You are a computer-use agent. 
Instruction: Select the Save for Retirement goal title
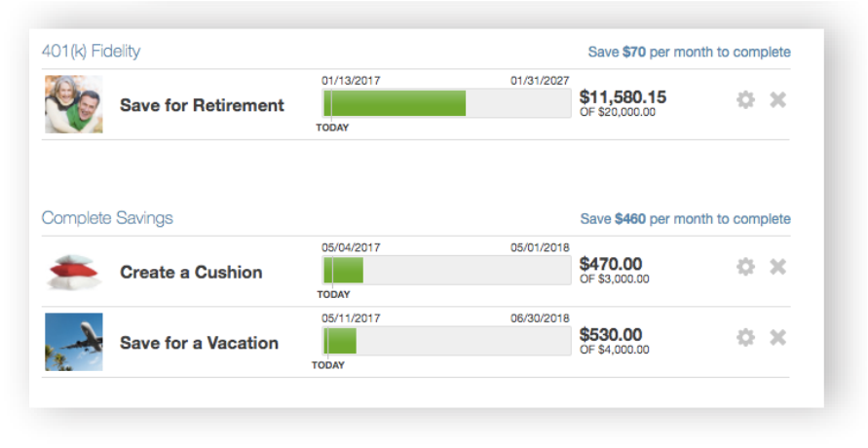pos(202,105)
